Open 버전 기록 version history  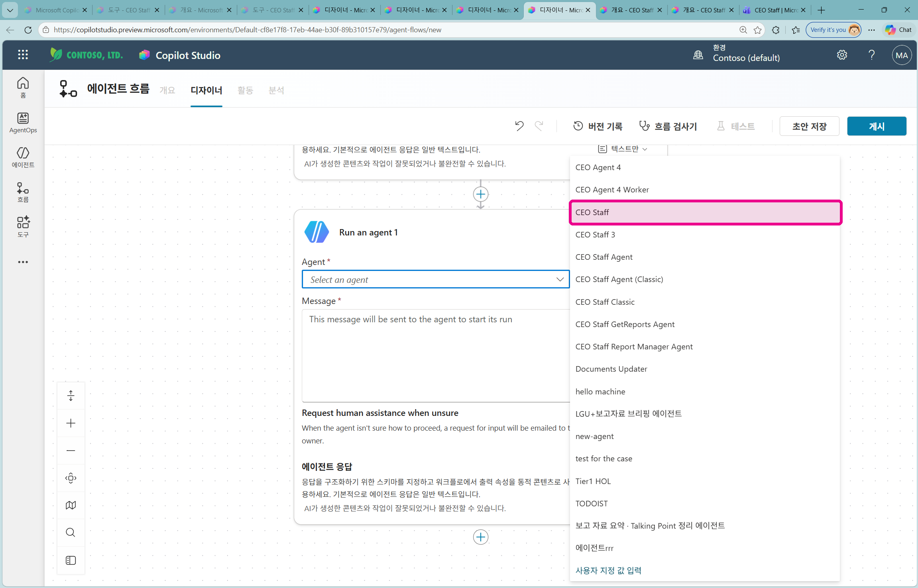click(598, 126)
